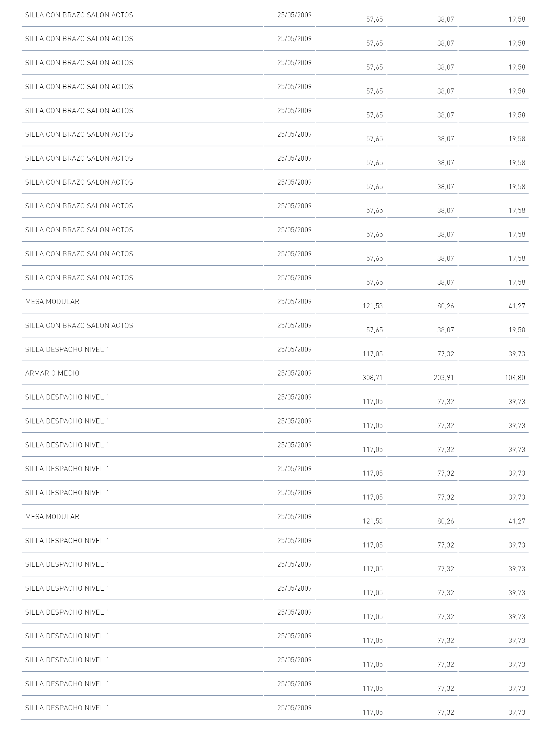Click 41,27 in the first MESA MODULAR row

pos(517,306)
